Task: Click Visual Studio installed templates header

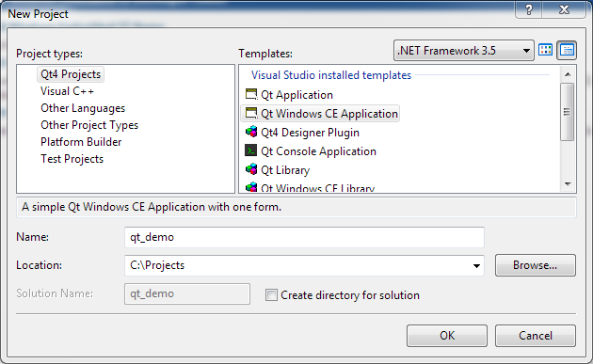Action: click(x=331, y=75)
